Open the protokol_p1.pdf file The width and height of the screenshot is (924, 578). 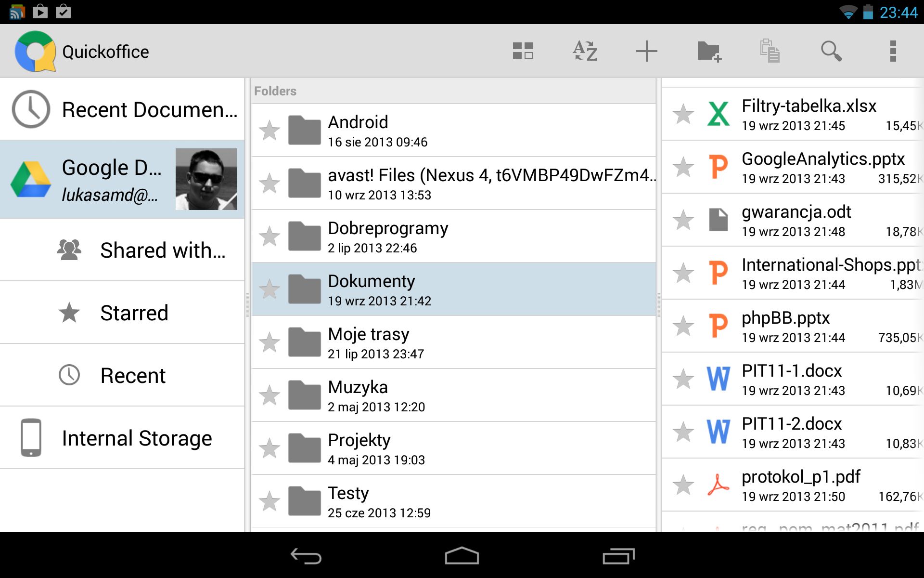(793, 485)
